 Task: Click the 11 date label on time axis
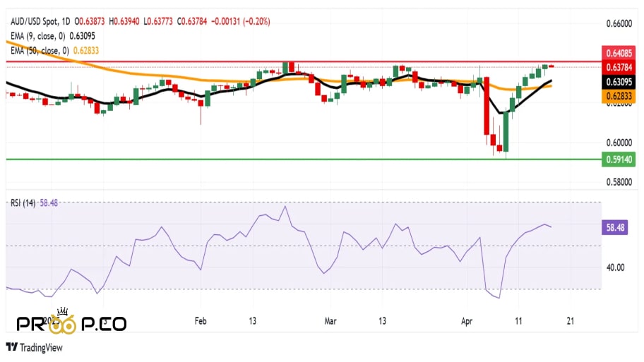click(518, 321)
